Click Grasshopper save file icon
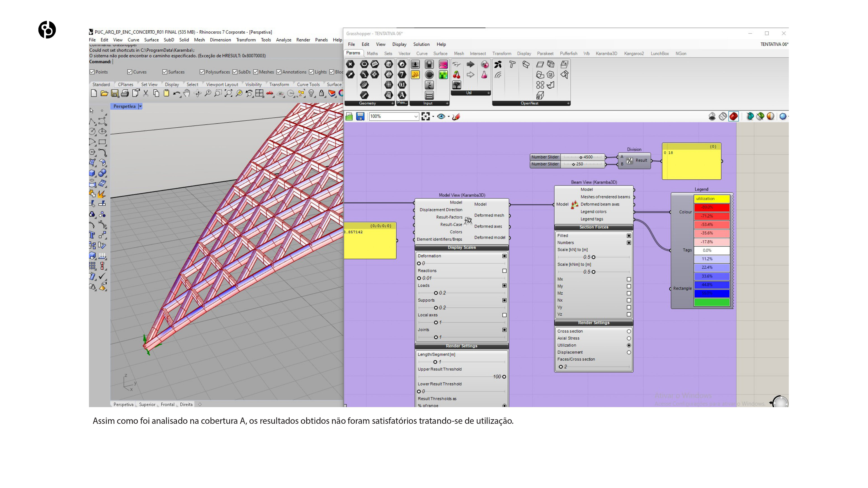 360,117
